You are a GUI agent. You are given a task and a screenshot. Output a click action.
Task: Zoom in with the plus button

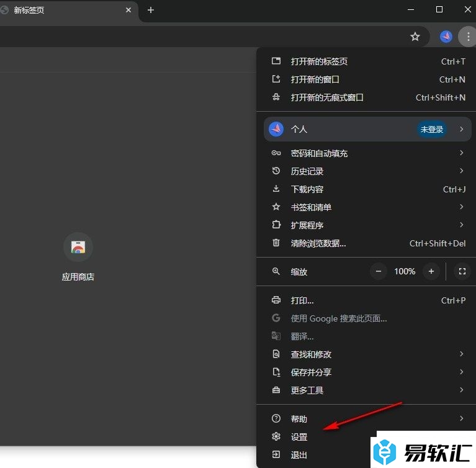click(x=431, y=271)
